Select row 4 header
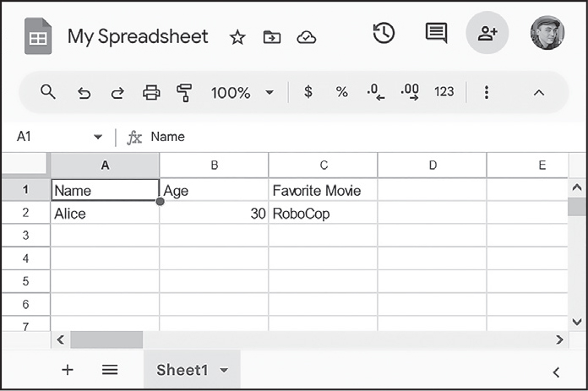 coord(25,258)
